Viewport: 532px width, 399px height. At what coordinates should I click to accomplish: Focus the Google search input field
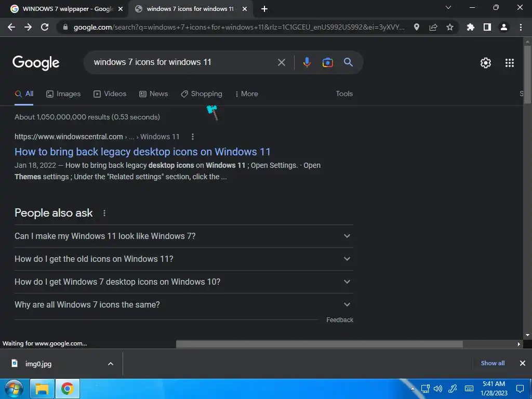coord(183,62)
